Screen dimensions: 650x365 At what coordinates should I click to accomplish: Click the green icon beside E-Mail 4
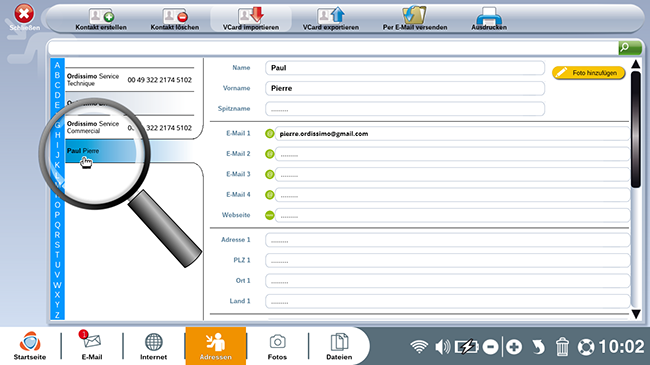click(269, 195)
